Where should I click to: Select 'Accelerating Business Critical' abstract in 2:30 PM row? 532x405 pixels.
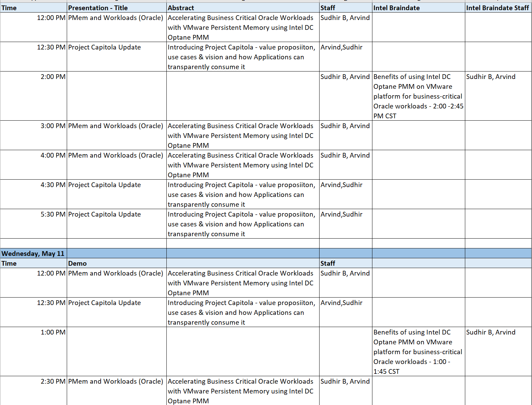tap(243, 391)
